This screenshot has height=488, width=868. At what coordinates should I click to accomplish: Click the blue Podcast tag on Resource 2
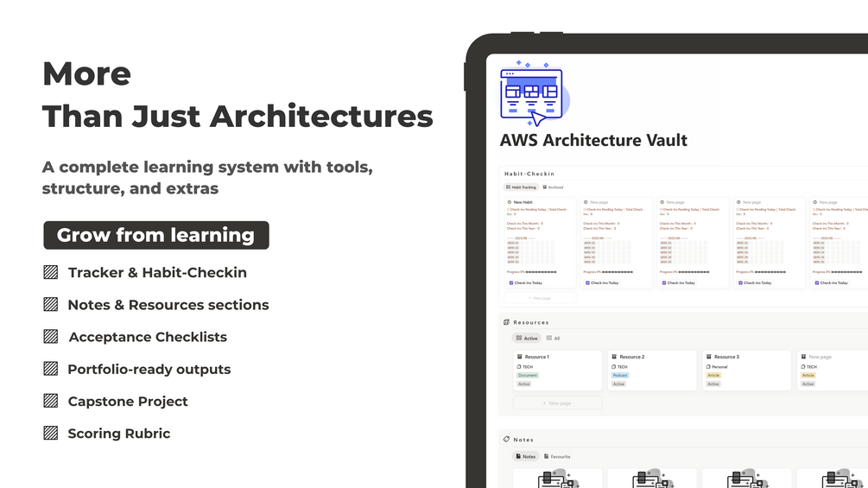point(620,375)
